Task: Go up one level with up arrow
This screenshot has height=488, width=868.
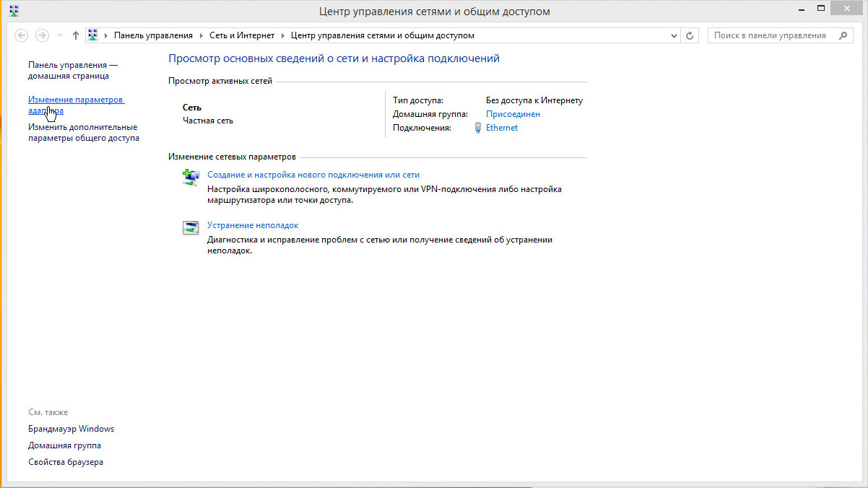Action: [x=76, y=35]
